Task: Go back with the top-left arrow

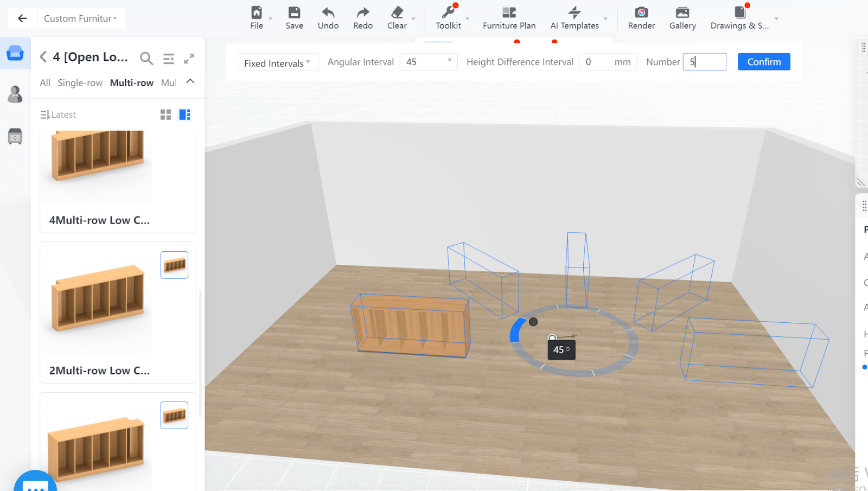Action: [x=22, y=18]
